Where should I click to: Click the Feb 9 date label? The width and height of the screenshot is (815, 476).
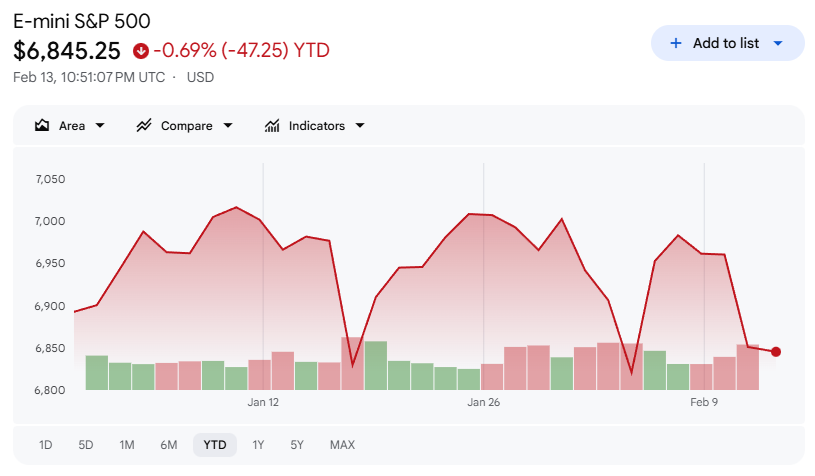704,402
